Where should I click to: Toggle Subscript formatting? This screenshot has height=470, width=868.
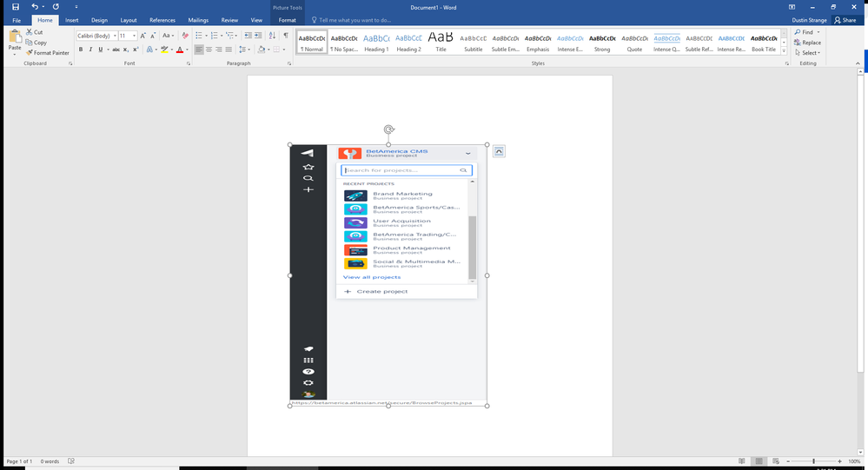[x=126, y=50]
